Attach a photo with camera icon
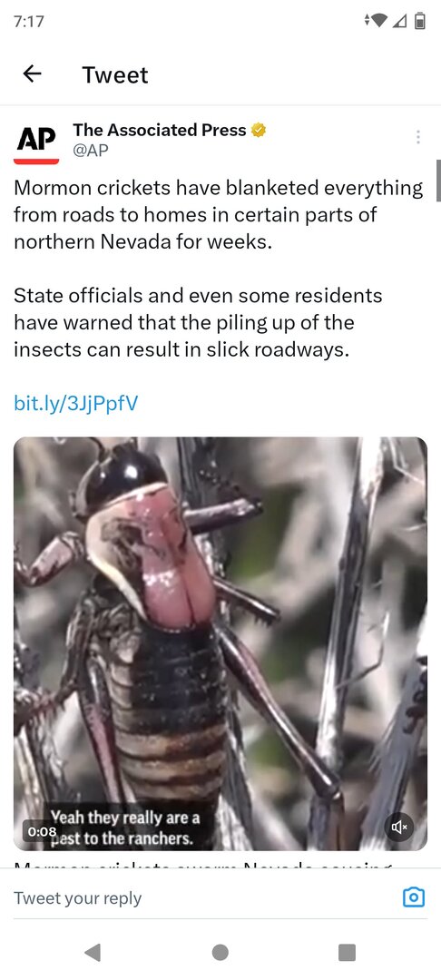441x980 pixels. click(x=414, y=897)
